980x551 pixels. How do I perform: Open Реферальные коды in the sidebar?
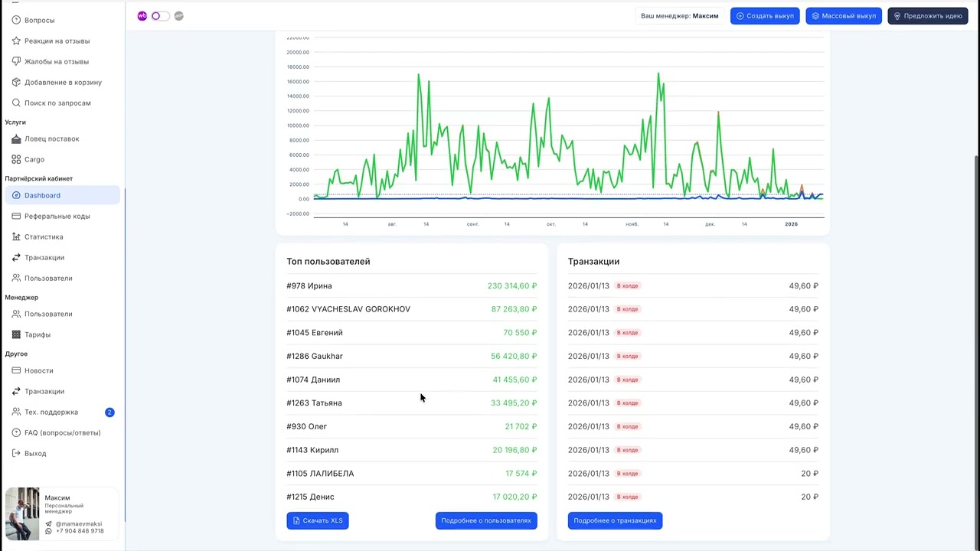tap(57, 216)
